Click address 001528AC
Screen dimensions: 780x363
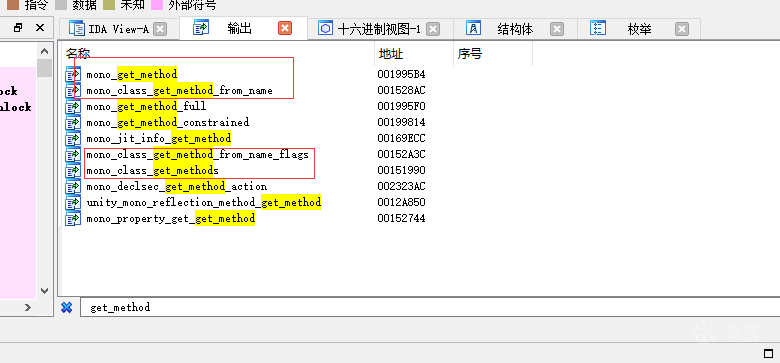[x=401, y=91]
